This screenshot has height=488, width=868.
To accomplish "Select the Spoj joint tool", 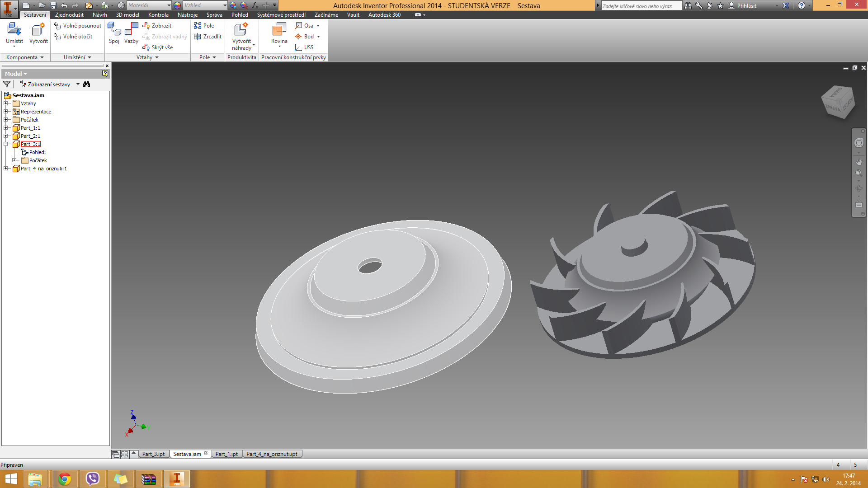I will (114, 30).
